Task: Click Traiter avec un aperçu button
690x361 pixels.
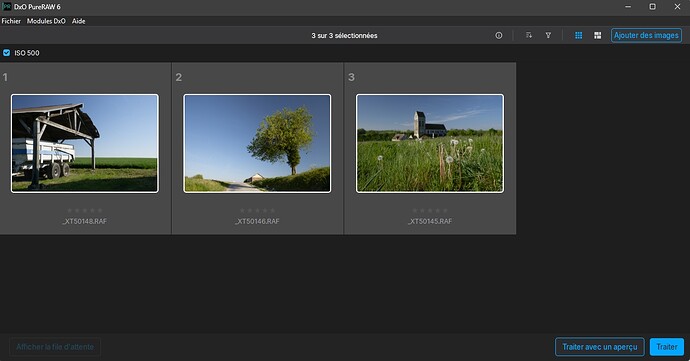Action: [x=600, y=347]
